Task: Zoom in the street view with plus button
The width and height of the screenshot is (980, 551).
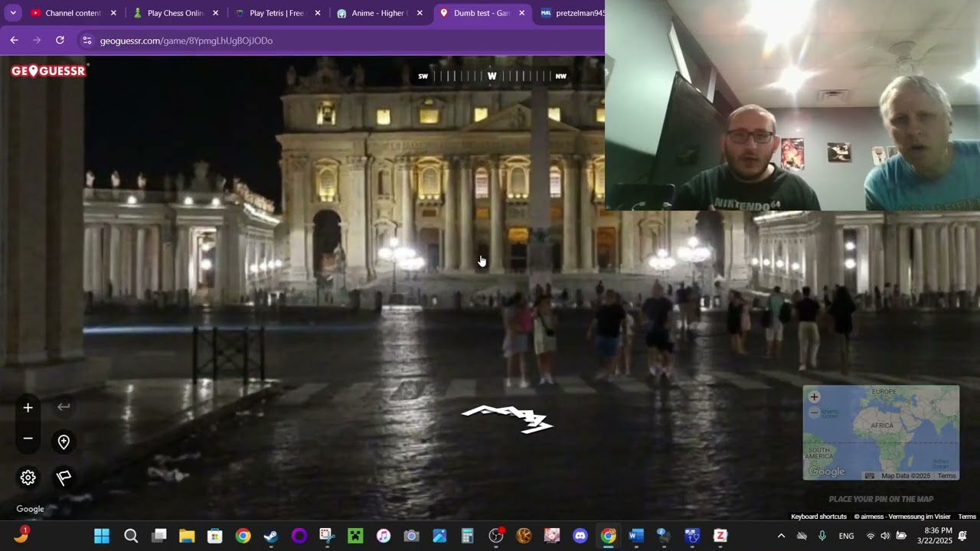Action: [x=28, y=408]
